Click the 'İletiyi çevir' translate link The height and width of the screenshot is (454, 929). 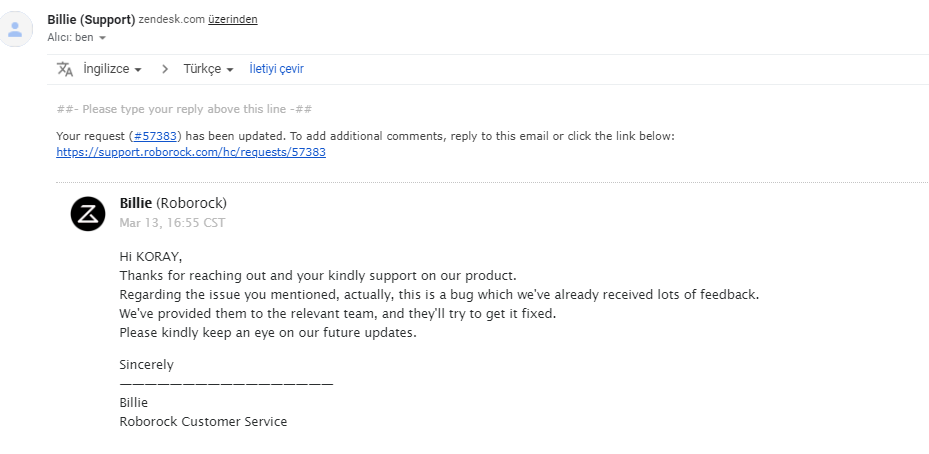pos(277,69)
